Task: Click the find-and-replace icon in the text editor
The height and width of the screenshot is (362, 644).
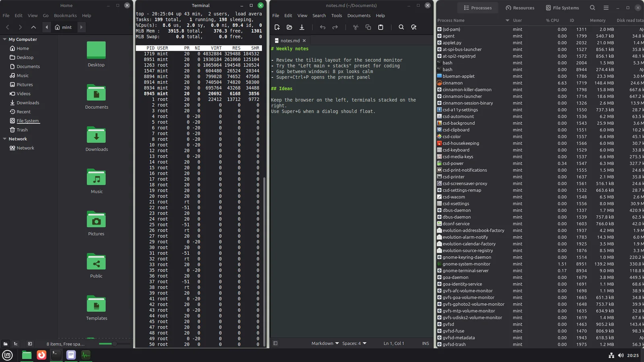Action: [414, 27]
